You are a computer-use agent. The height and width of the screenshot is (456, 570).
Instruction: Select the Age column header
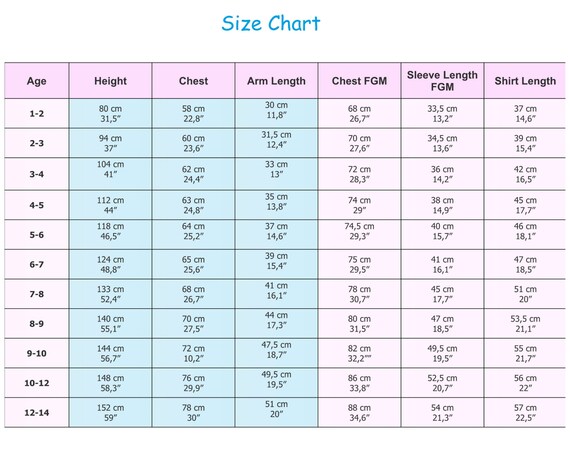pos(36,81)
